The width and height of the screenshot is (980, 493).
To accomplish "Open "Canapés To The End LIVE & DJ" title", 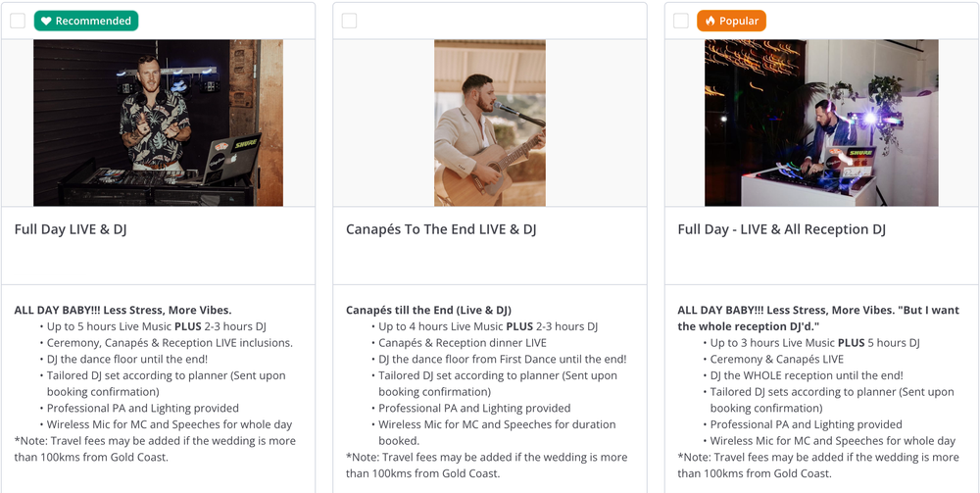I will pos(441,229).
